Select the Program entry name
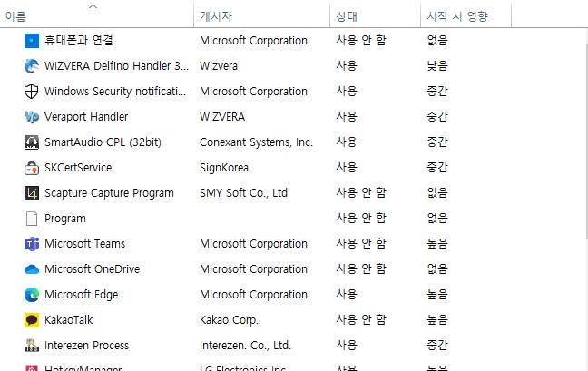This screenshot has width=588, height=371. pos(65,219)
